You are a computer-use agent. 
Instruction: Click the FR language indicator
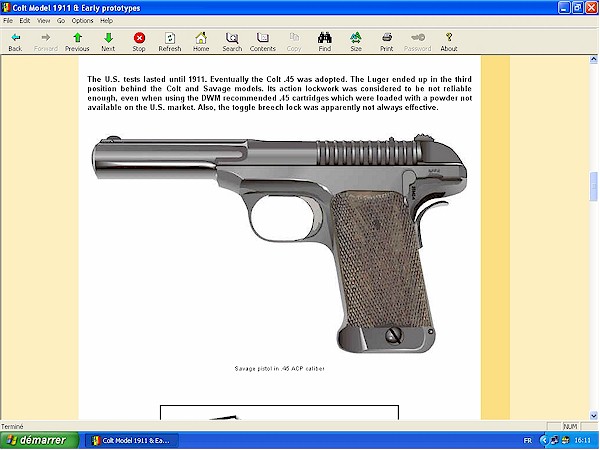point(527,440)
